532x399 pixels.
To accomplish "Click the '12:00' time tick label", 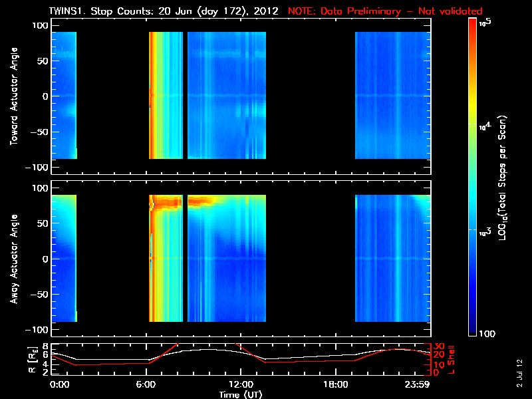I will 241,385.
